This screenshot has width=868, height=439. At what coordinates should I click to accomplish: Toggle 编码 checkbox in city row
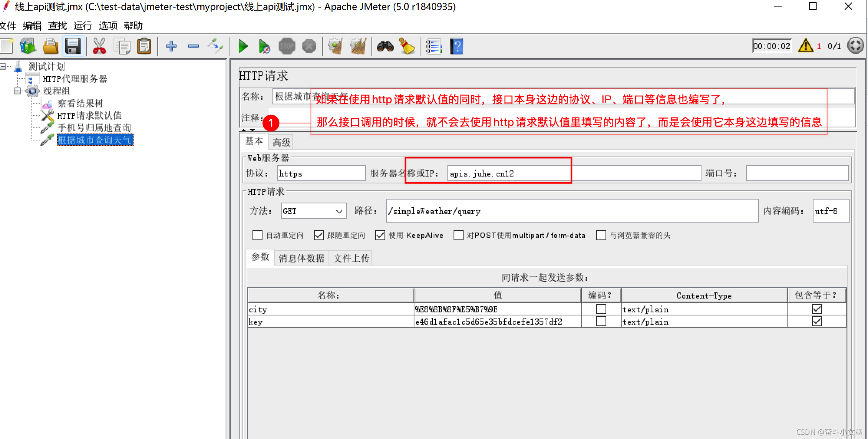pyautogui.click(x=601, y=309)
